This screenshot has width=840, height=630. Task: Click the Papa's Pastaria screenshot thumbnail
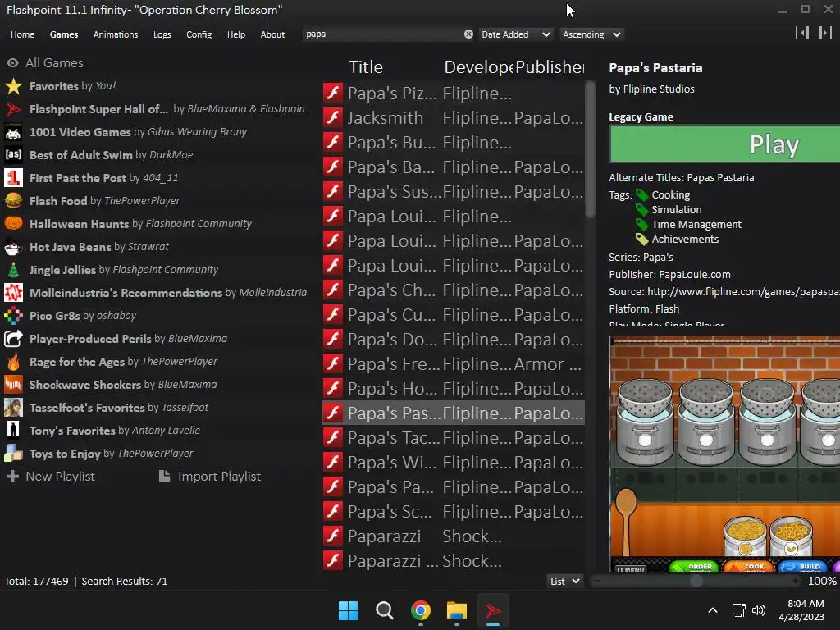[725, 453]
